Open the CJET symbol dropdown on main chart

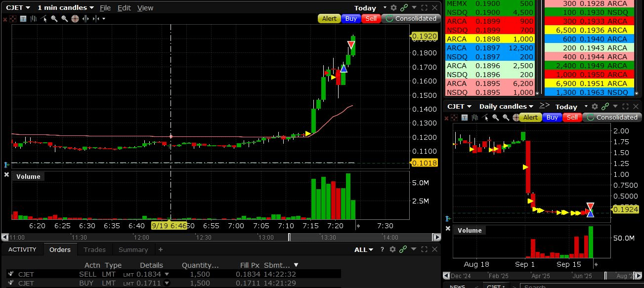point(18,8)
